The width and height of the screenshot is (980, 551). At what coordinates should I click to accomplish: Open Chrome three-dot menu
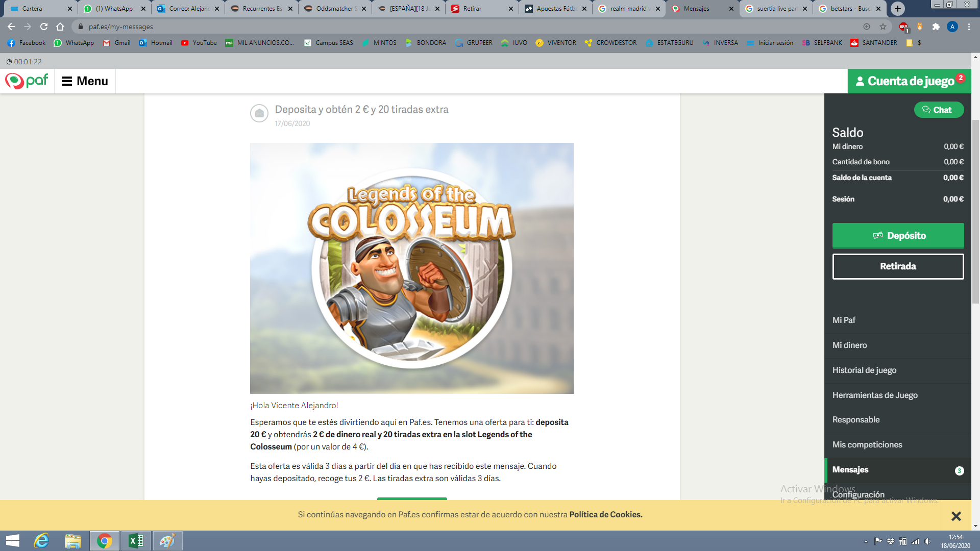point(969,27)
